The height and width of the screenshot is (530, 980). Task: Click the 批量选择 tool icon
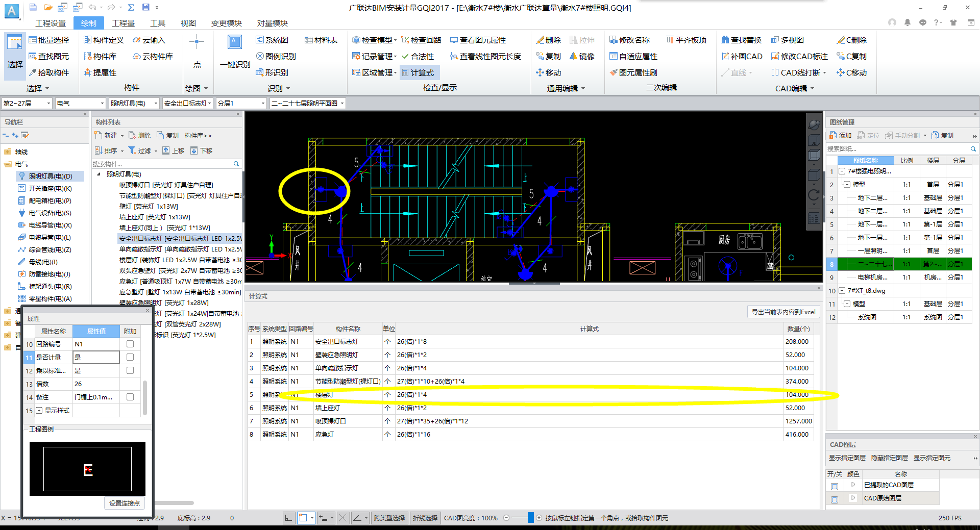pos(33,40)
